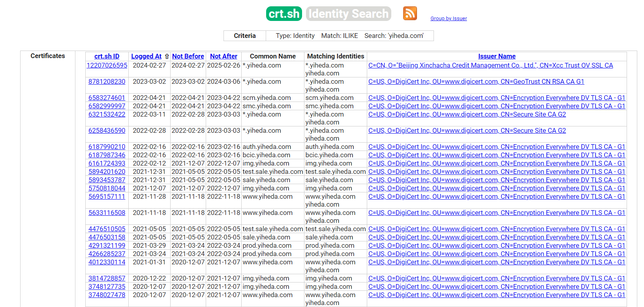Open certificate ID 6583274601
Viewport: 644px width, 307px height.
107,98
